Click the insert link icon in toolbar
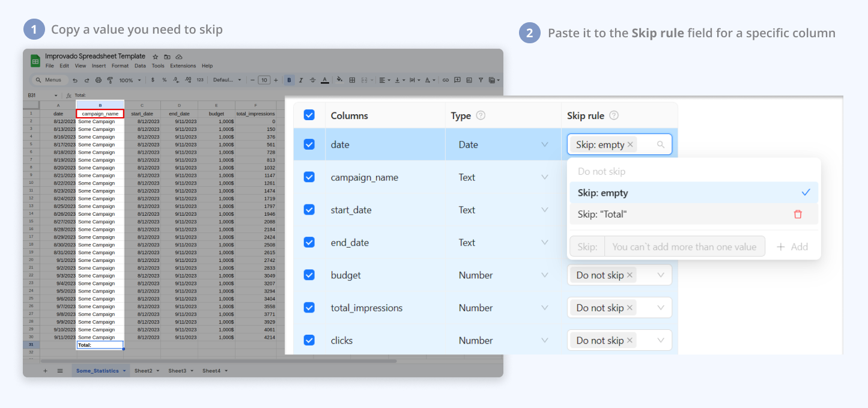The image size is (868, 408). [x=445, y=80]
